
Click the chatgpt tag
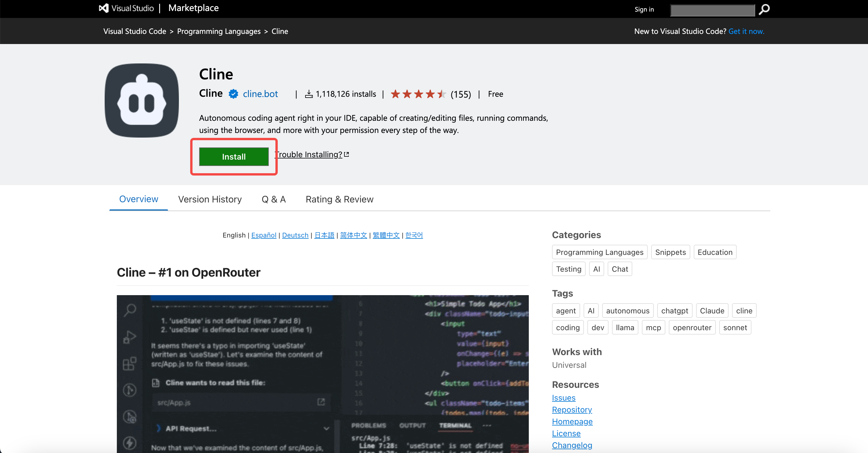[x=675, y=310]
